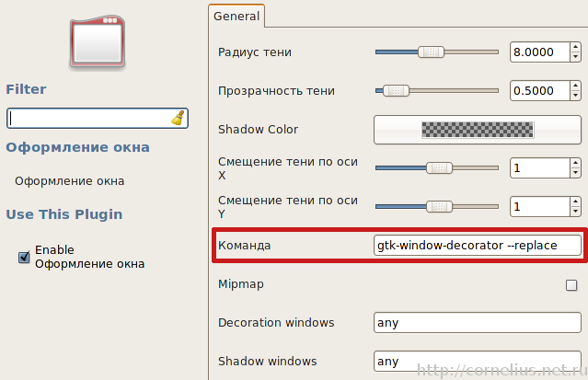
Task: Increase Y shadow offset with the up arrow
Action: (x=575, y=202)
